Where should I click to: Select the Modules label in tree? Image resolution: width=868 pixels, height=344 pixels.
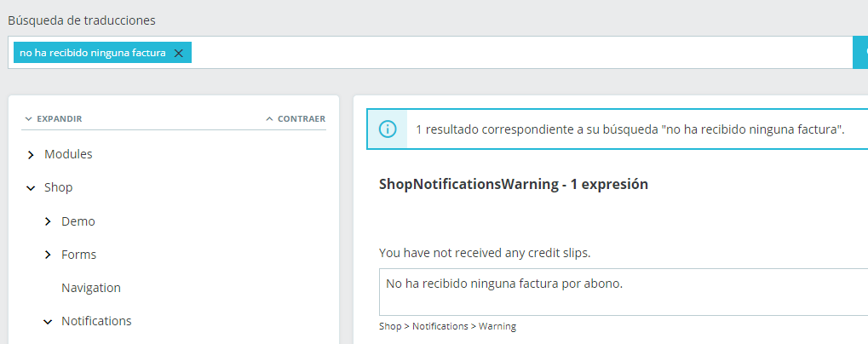pos(68,154)
